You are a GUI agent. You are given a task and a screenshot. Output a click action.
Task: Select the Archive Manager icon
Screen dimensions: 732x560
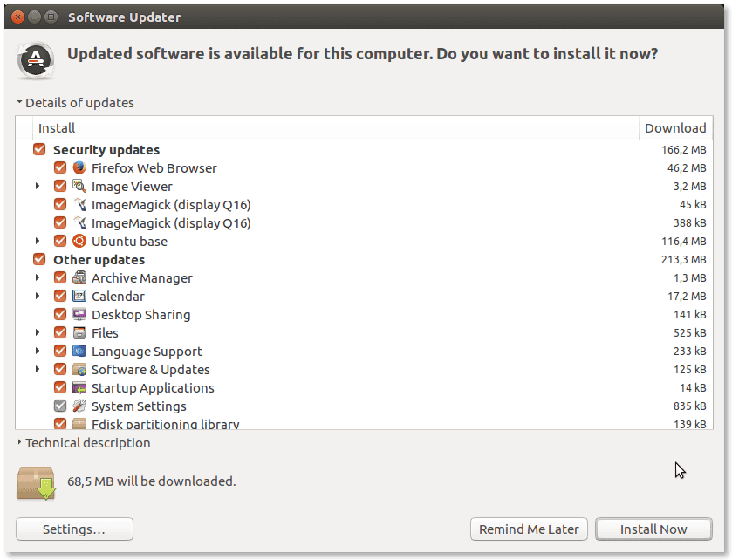pyautogui.click(x=79, y=277)
